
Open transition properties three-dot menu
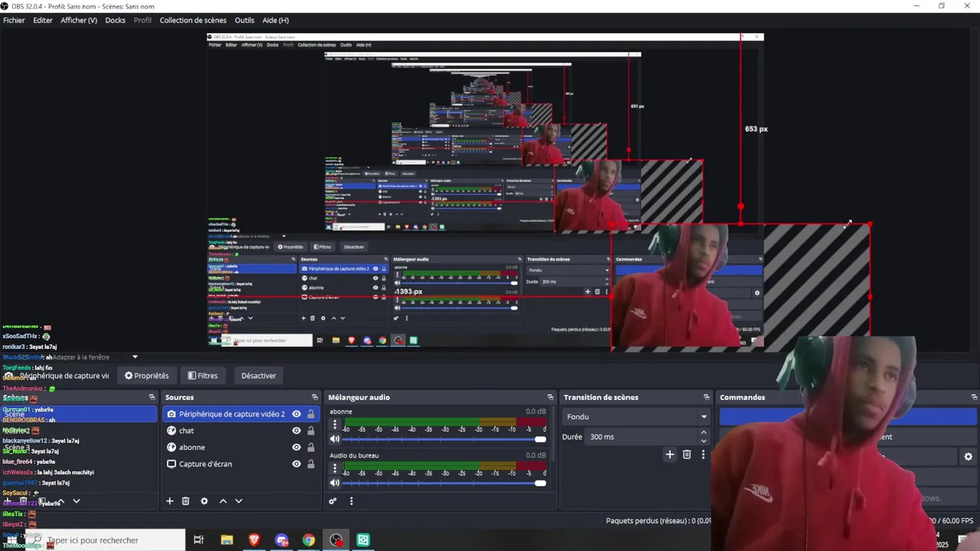[703, 455]
